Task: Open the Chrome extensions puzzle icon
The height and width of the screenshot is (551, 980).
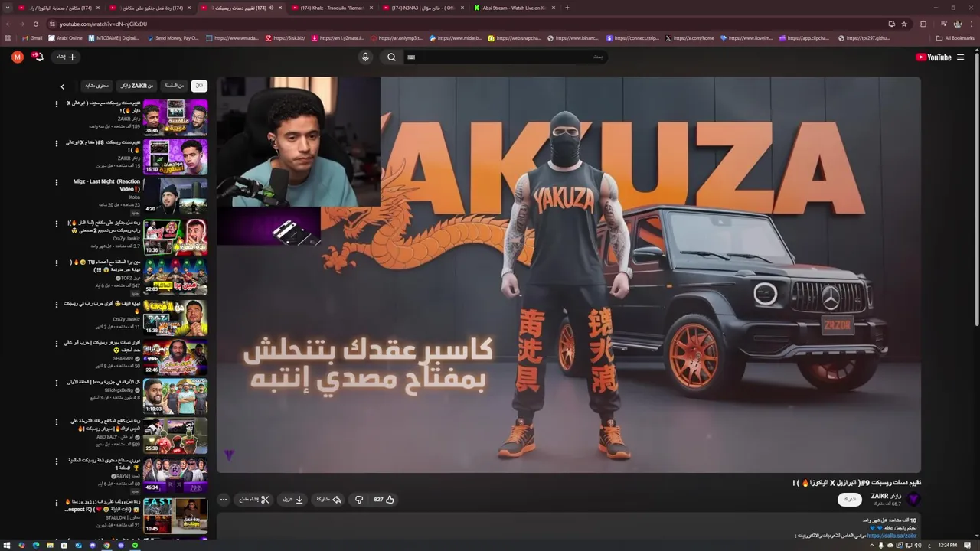Action: (x=923, y=24)
